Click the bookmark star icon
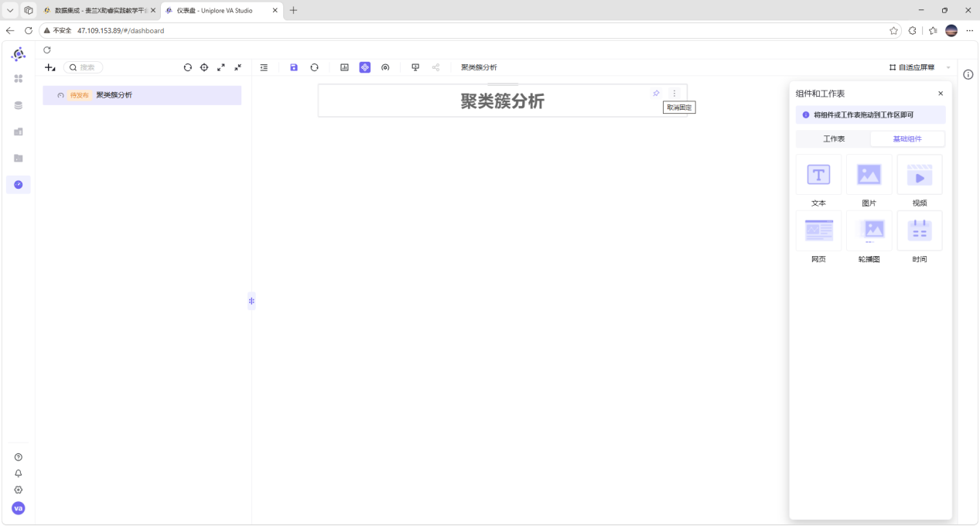This screenshot has width=980, height=526. [894, 31]
